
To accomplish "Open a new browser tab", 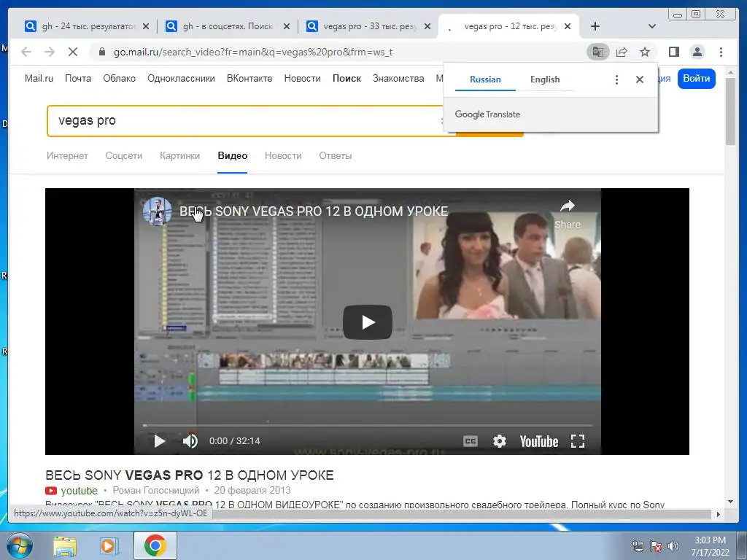I will (595, 27).
